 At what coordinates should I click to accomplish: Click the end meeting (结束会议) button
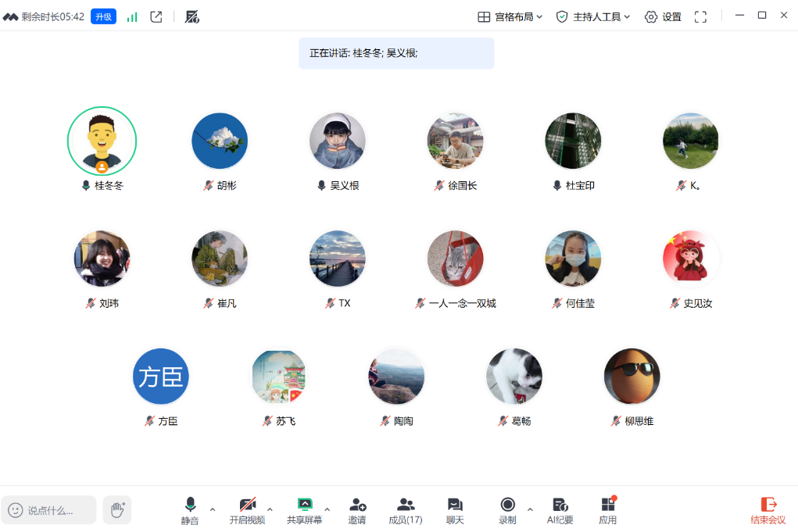768,510
